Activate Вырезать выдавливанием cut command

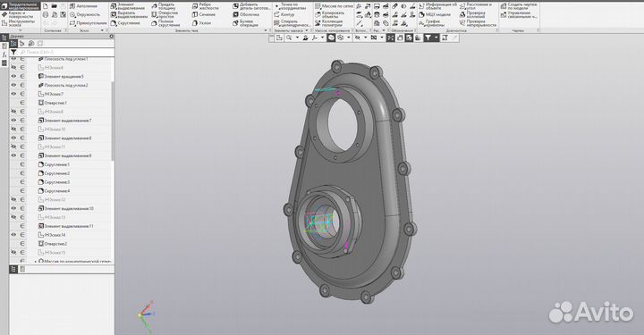coord(129,14)
